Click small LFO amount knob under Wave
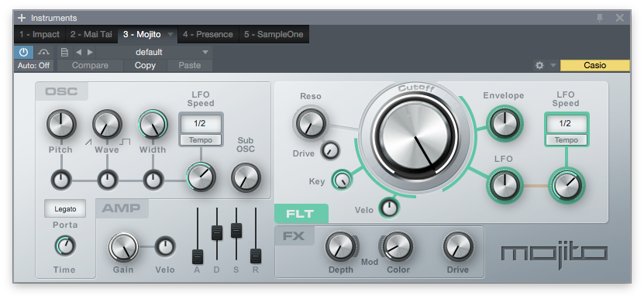Screen dimensions: 644x299 click(x=107, y=180)
